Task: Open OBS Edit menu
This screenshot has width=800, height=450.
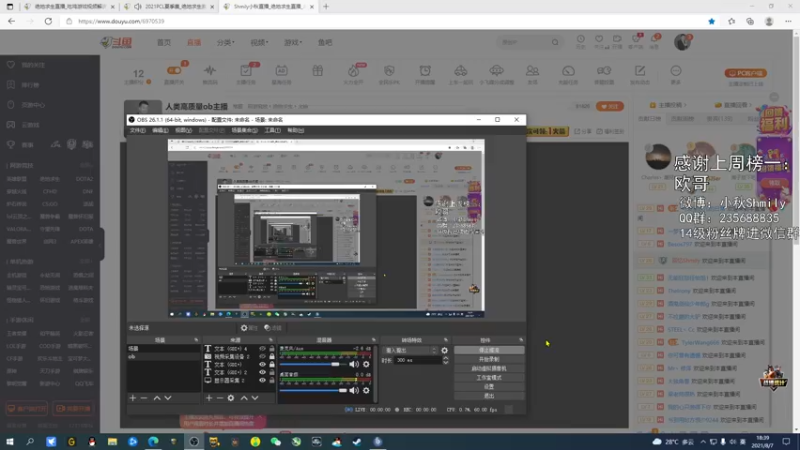Action: (160, 131)
